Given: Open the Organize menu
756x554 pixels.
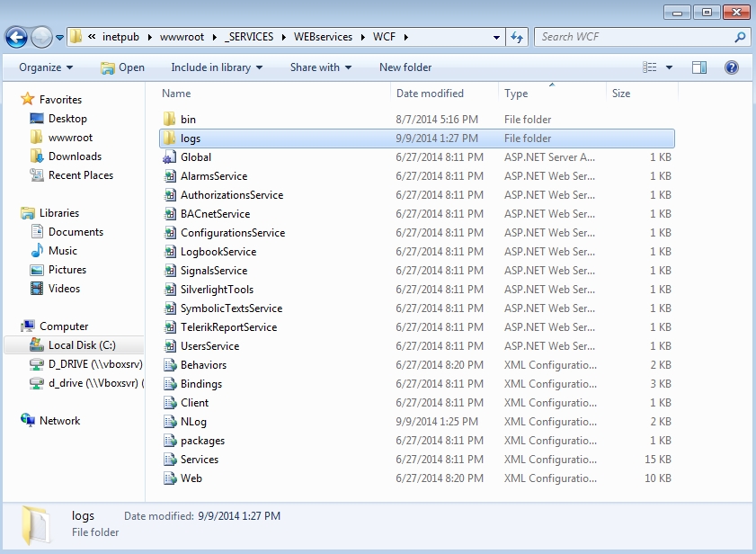Looking at the screenshot, I should click(x=43, y=67).
